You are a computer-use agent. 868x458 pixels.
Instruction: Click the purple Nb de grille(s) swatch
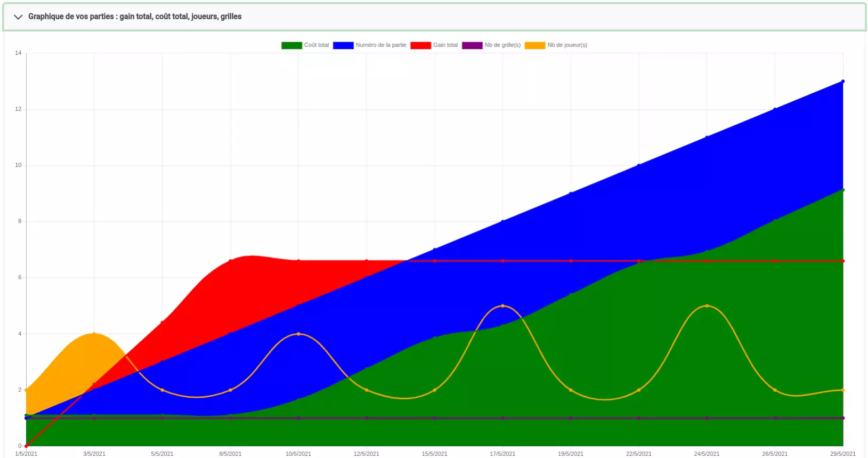point(472,45)
